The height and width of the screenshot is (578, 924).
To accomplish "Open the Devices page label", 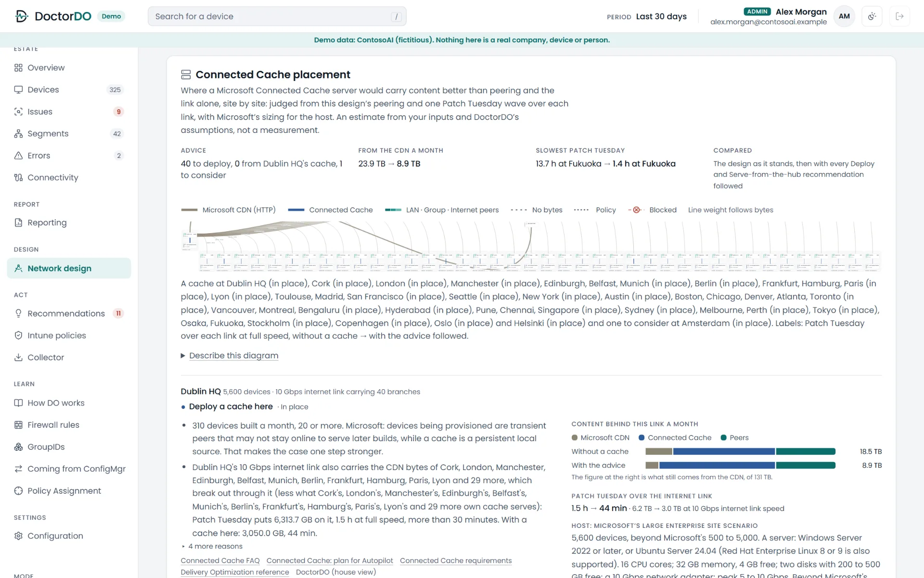I will tap(43, 90).
